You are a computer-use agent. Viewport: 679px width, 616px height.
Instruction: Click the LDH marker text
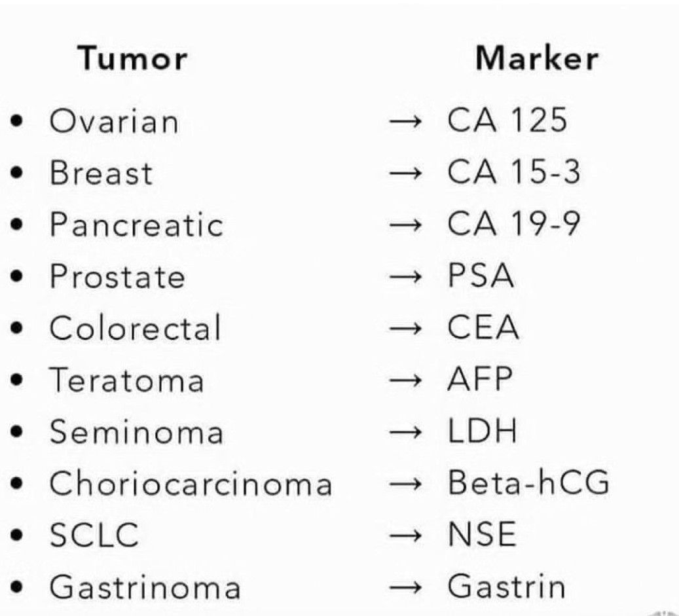[x=483, y=432]
